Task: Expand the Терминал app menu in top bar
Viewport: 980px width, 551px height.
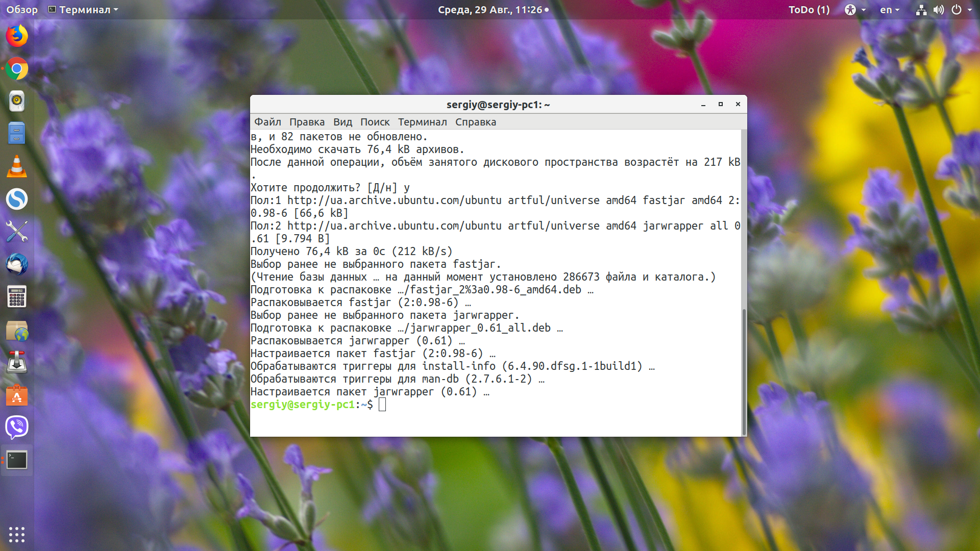Action: pos(83,10)
